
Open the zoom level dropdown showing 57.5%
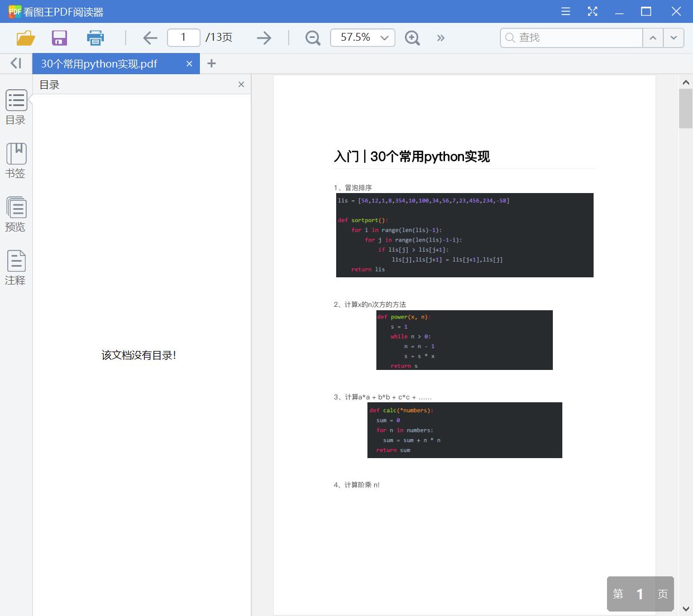click(384, 37)
